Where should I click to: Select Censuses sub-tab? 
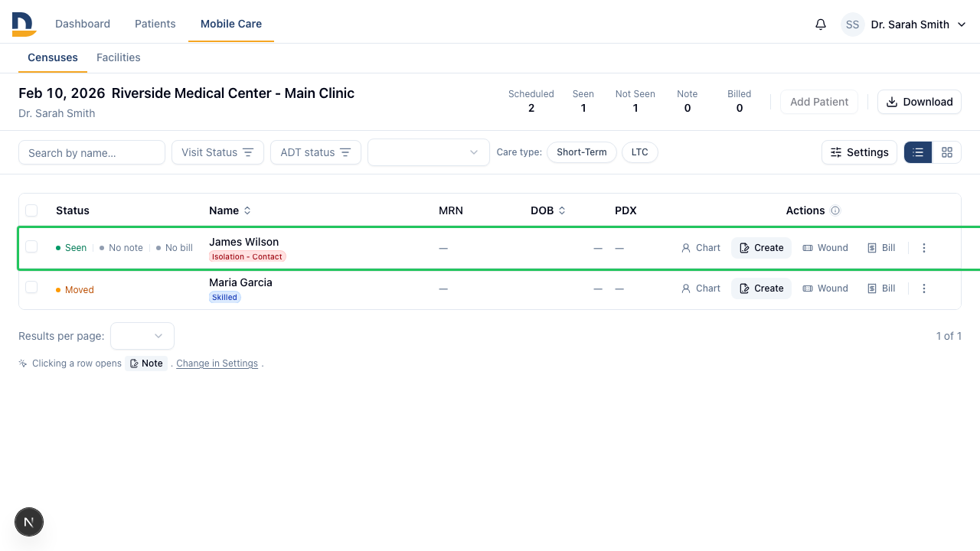pyautogui.click(x=53, y=57)
